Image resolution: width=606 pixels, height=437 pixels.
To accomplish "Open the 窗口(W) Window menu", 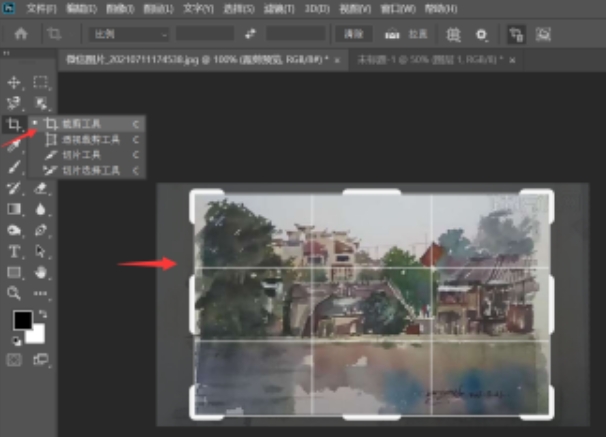I will tap(397, 9).
